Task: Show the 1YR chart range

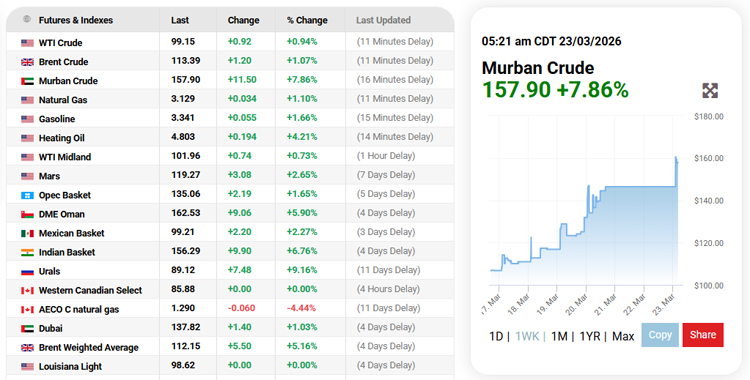Action: coord(590,336)
